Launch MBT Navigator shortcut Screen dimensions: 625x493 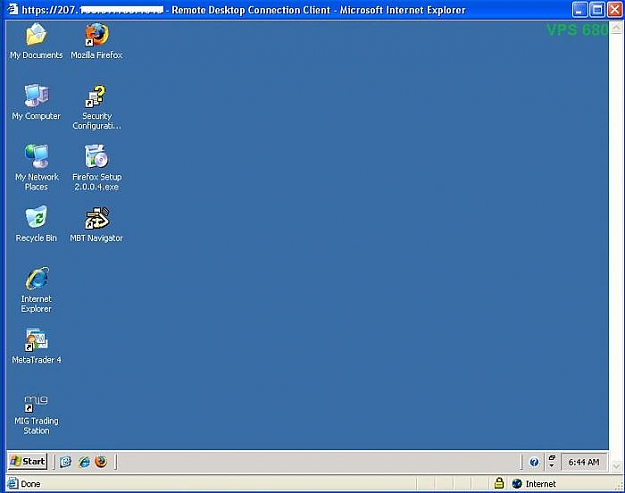click(x=96, y=224)
